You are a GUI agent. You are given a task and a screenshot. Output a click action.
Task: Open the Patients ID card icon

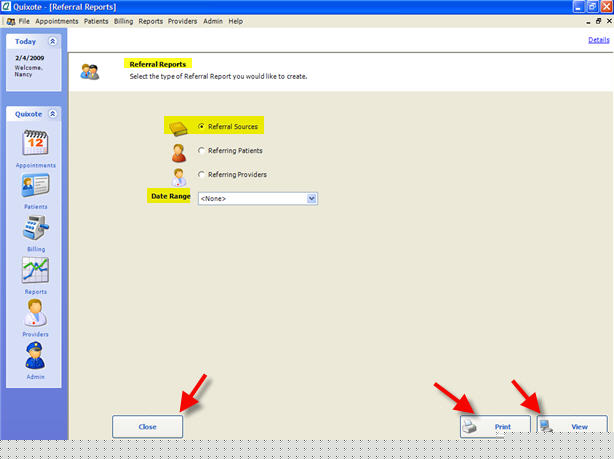(x=35, y=185)
